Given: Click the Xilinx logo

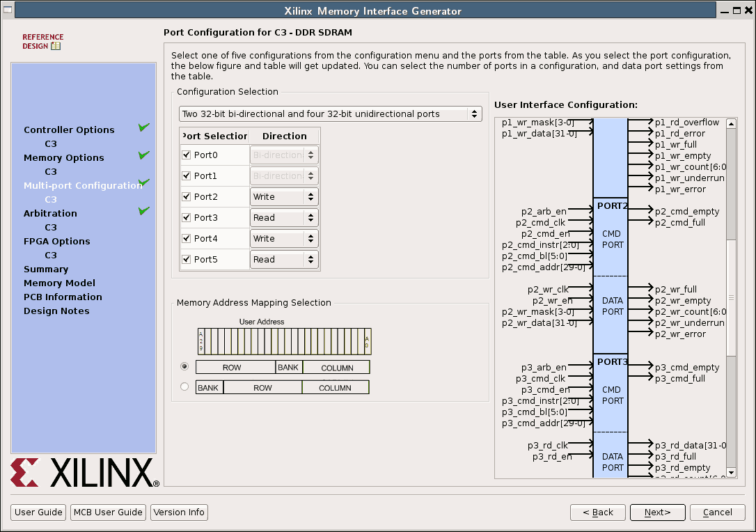Looking at the screenshot, I should [x=85, y=473].
